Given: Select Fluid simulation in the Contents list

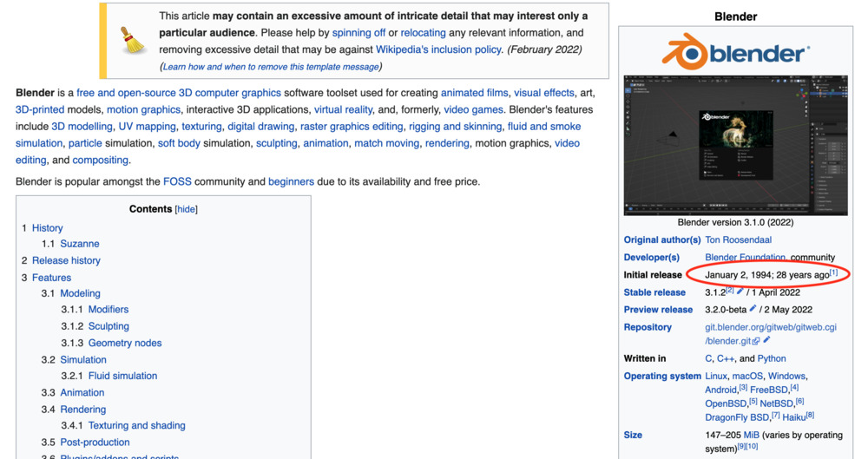Looking at the screenshot, I should 122,376.
